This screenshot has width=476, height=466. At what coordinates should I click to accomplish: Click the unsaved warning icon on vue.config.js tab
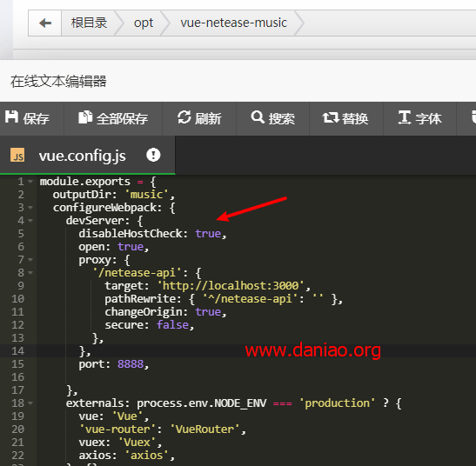point(153,155)
